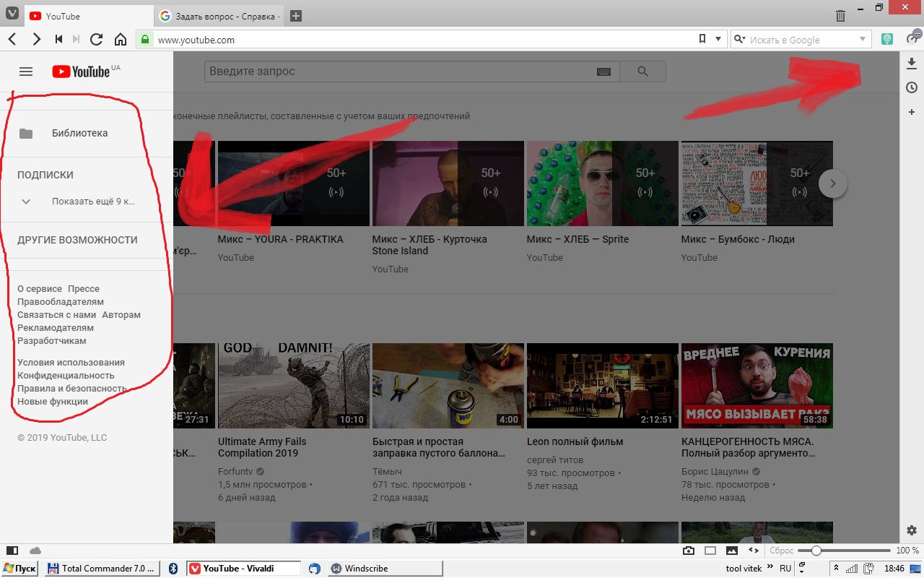This screenshot has width=924, height=578.
Task: Click the Искать в Google field
Action: coord(801,40)
